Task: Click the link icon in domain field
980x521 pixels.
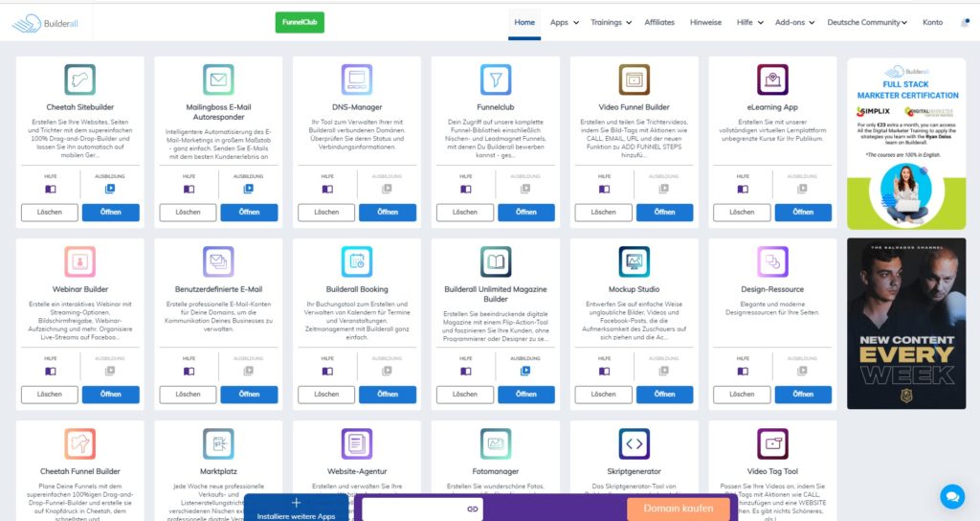Action: coord(473,509)
